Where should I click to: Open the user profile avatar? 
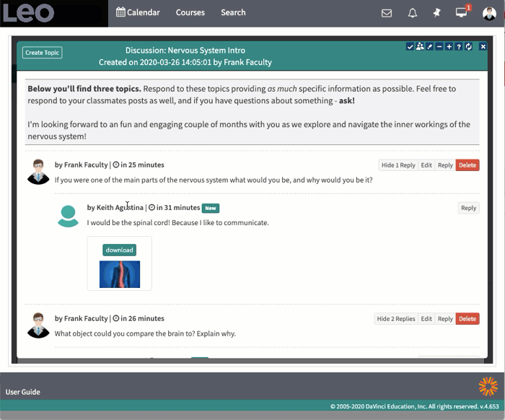[489, 14]
